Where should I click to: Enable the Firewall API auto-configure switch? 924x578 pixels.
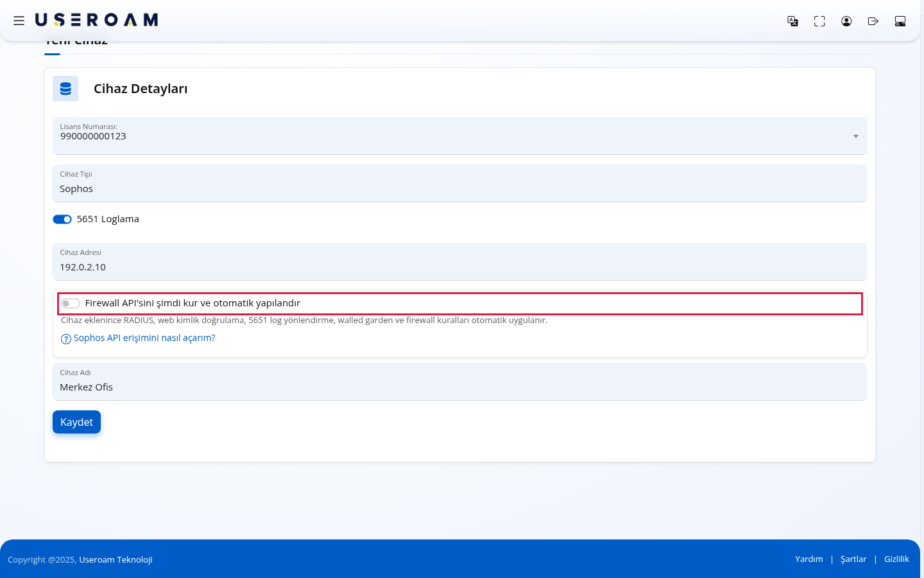(x=71, y=304)
